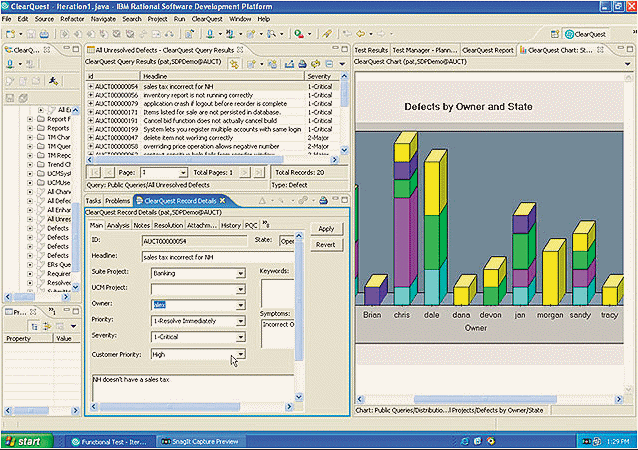The width and height of the screenshot is (638, 450).
Task: Click the last page navigation button
Action: tap(258, 173)
